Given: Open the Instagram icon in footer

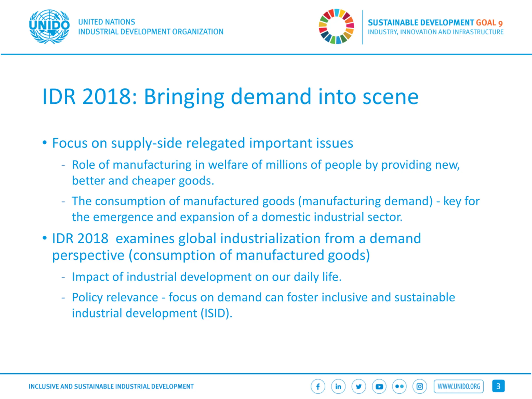Looking at the screenshot, I should [420, 387].
